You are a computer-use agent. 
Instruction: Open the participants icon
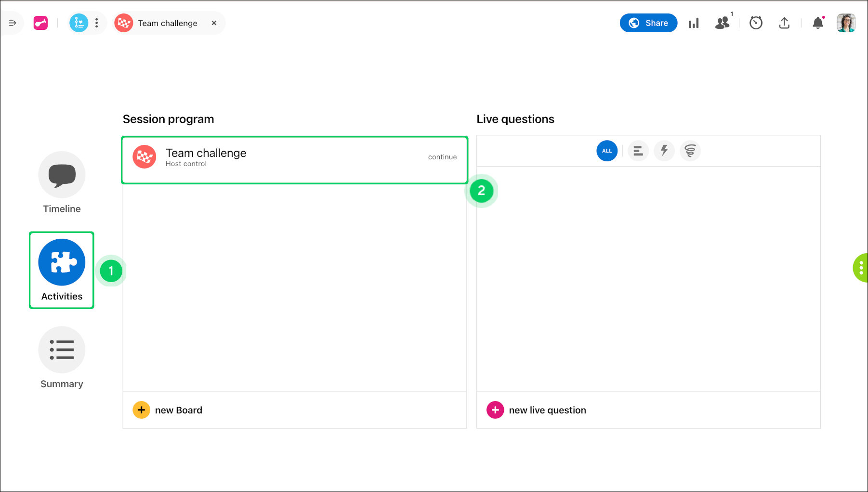point(723,23)
